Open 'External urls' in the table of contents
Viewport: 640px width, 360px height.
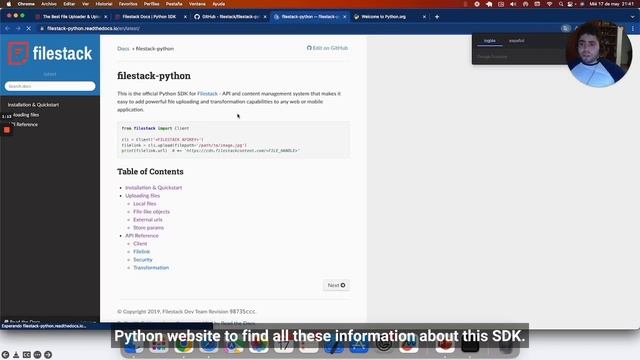147,220
